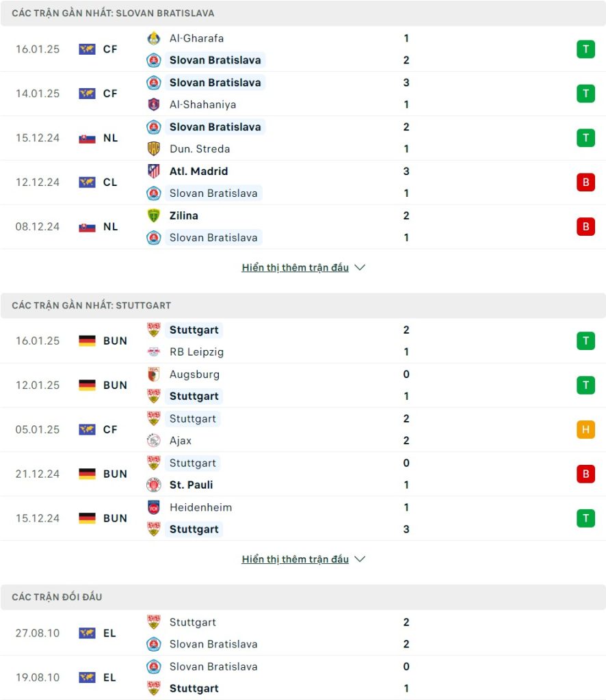Click the Augsburg team crest
Screen dimensions: 606x700
coord(154,375)
